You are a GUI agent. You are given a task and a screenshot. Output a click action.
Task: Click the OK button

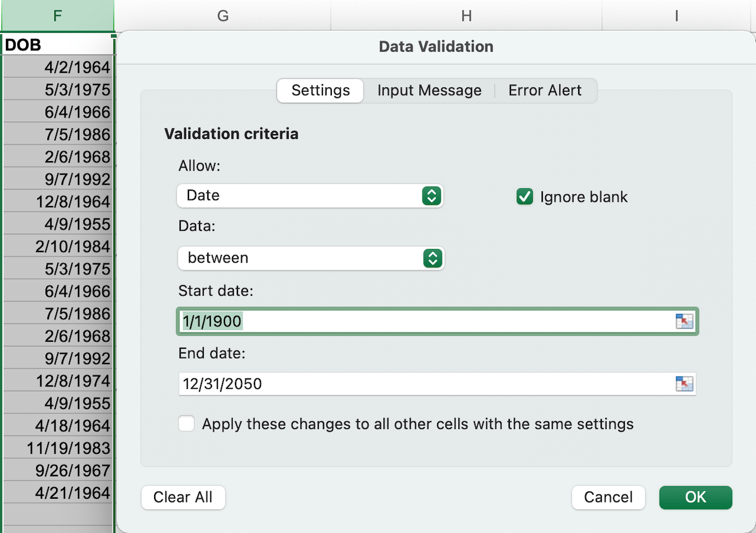click(x=695, y=497)
